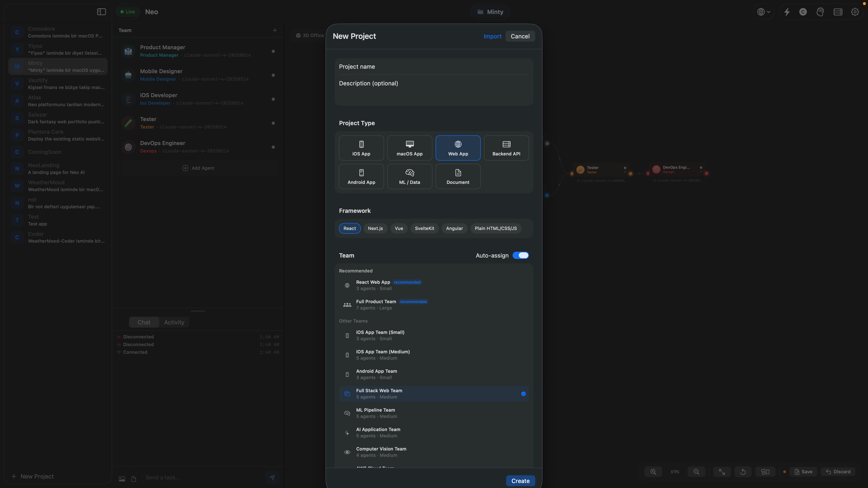Select the Web App project type
This screenshot has width=868, height=488.
[x=458, y=148]
